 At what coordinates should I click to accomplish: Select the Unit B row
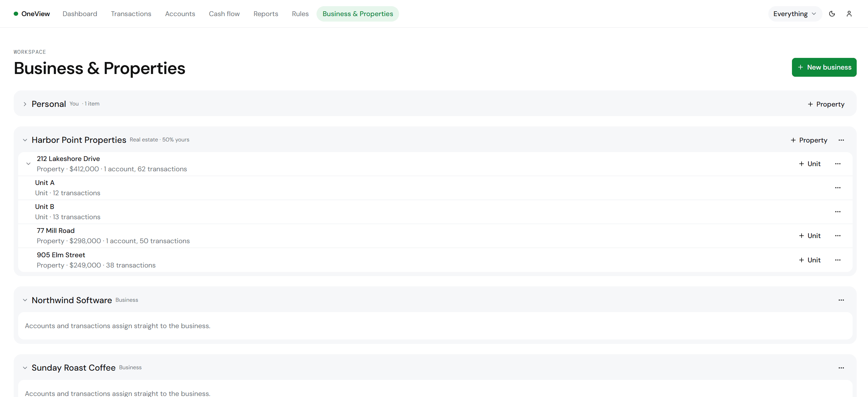tap(435, 212)
